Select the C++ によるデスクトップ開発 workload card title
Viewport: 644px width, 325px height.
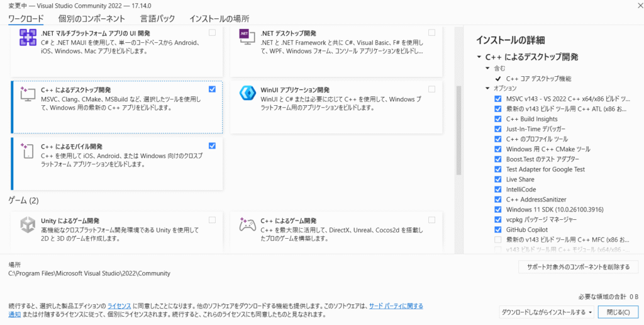(x=76, y=89)
